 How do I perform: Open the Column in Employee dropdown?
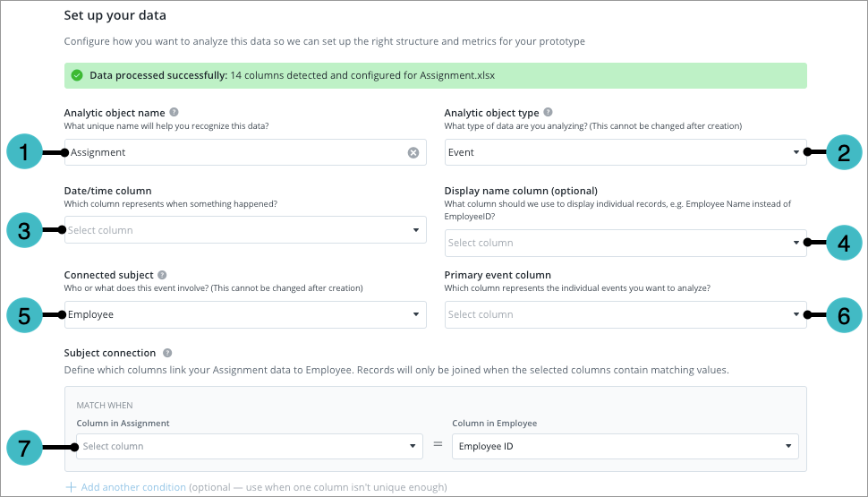pos(625,446)
